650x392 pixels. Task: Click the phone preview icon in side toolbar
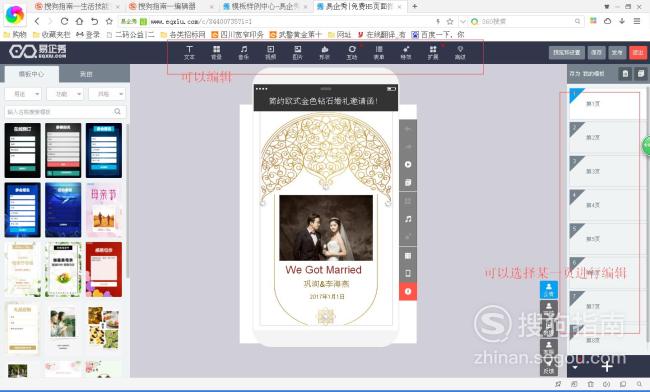(408, 273)
